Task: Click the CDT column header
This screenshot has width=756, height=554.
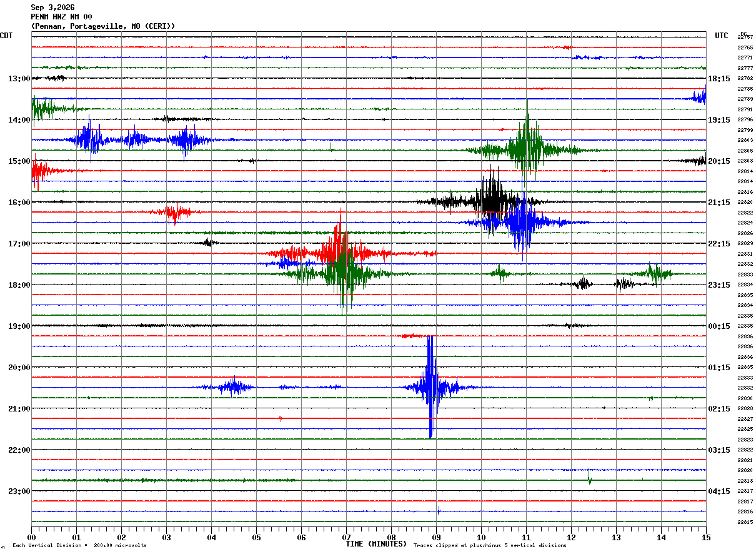Action: click(7, 36)
